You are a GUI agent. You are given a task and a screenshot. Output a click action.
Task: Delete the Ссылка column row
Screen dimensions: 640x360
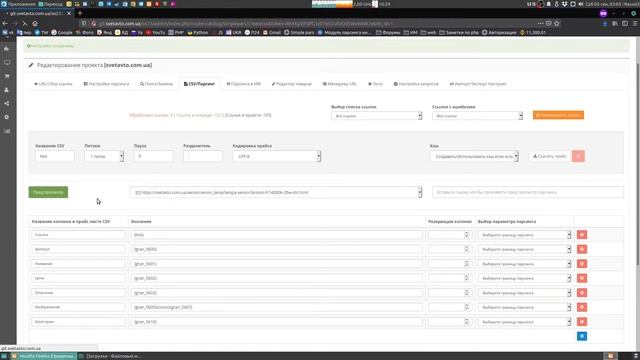click(x=582, y=235)
